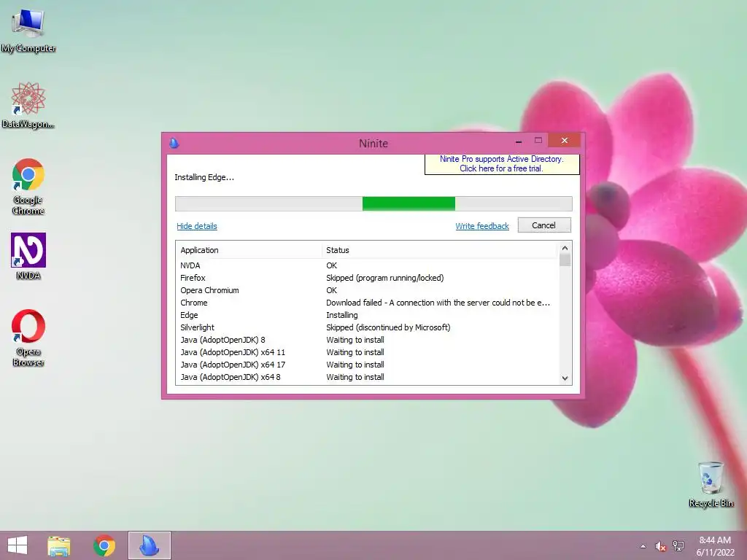Open the taskbar clock showing 8:44 AM
Viewport: 747px width, 560px height.
pos(715,546)
